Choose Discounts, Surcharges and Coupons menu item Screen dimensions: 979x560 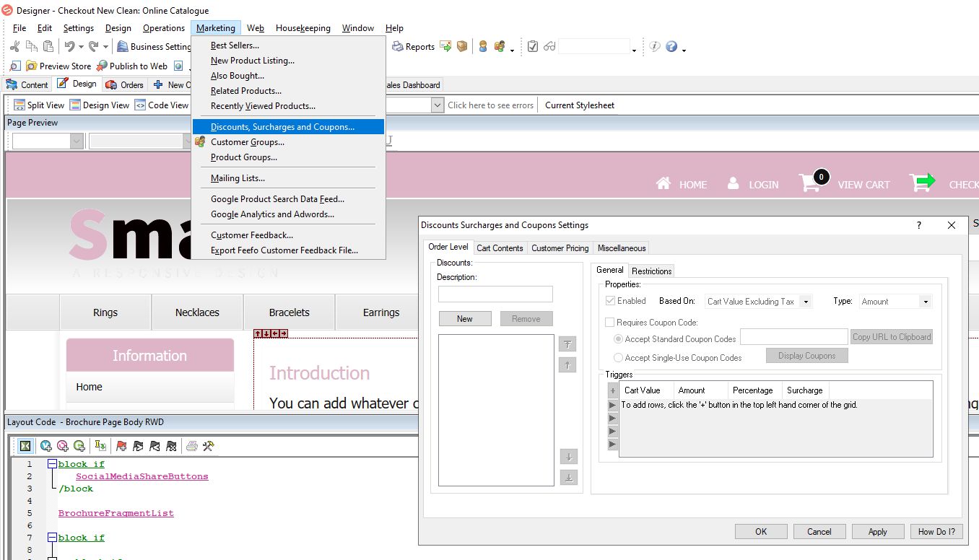point(282,127)
